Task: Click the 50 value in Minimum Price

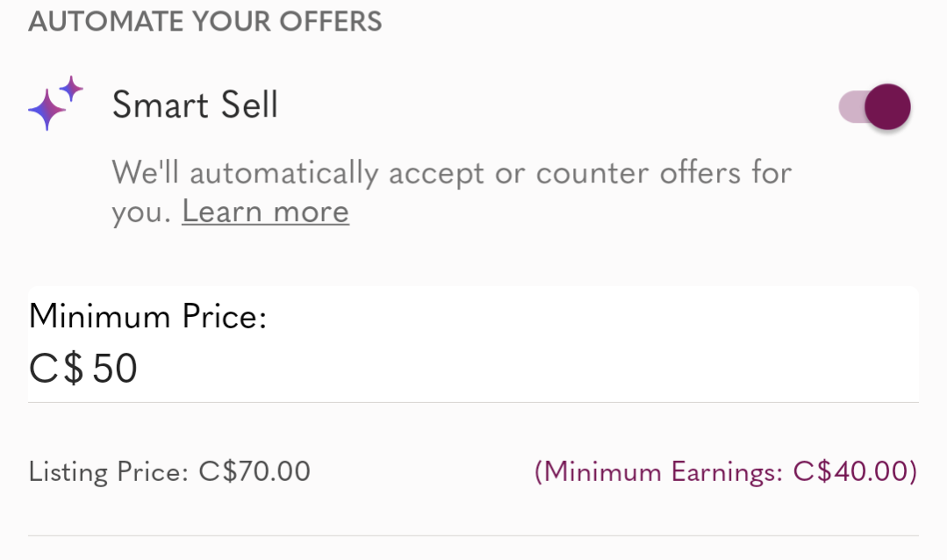Action: (x=115, y=369)
